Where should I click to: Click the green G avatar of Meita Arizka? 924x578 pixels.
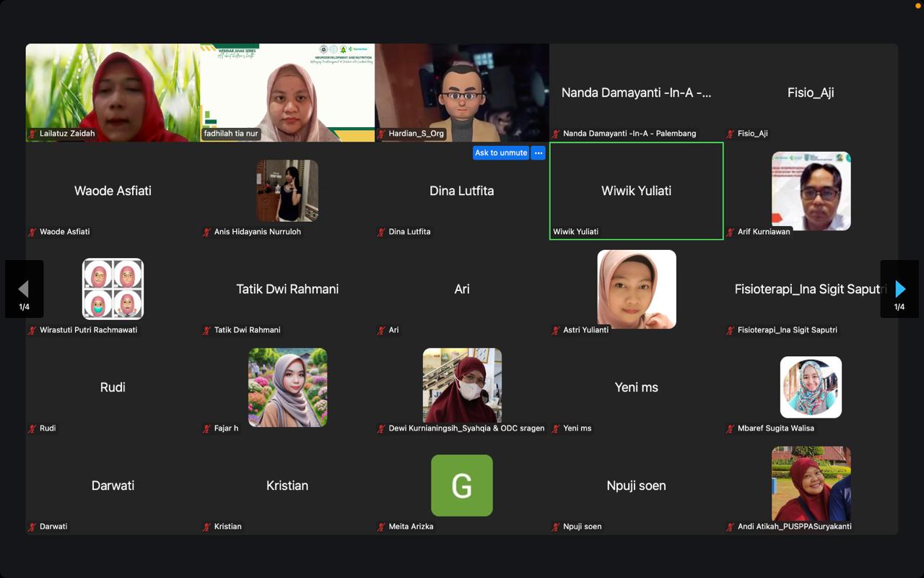click(461, 486)
